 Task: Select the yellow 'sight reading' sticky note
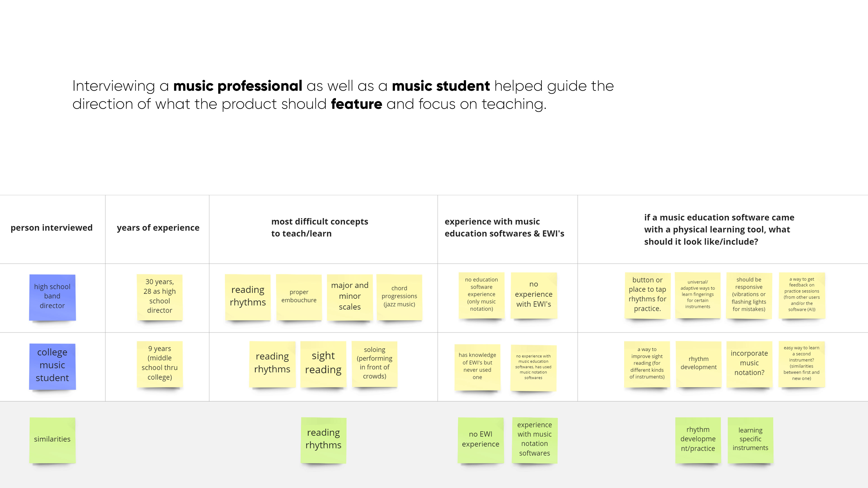[x=323, y=363]
